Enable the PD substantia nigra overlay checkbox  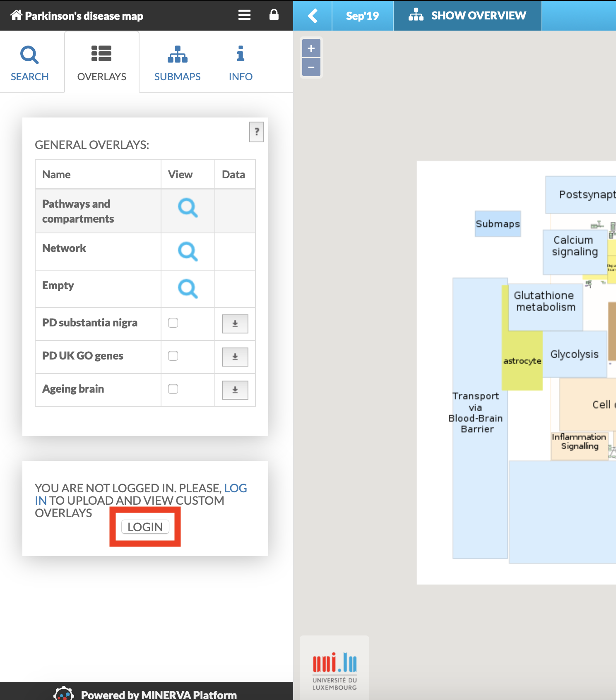[x=173, y=323]
